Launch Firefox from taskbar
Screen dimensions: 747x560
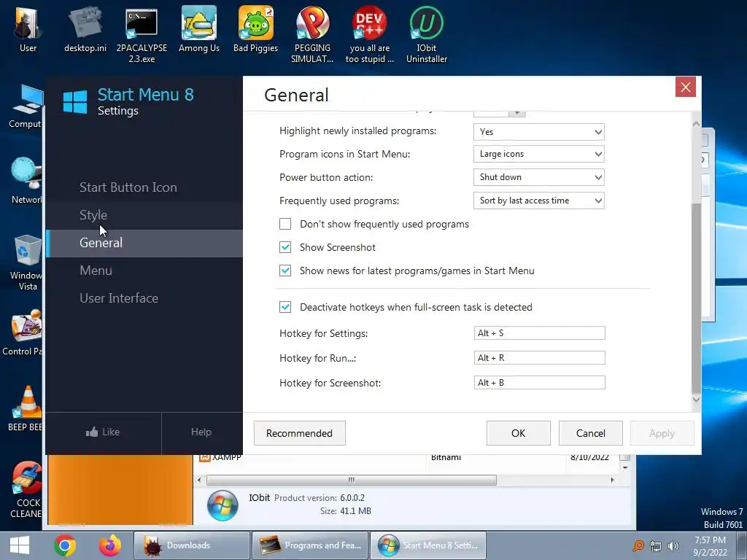[x=110, y=545]
